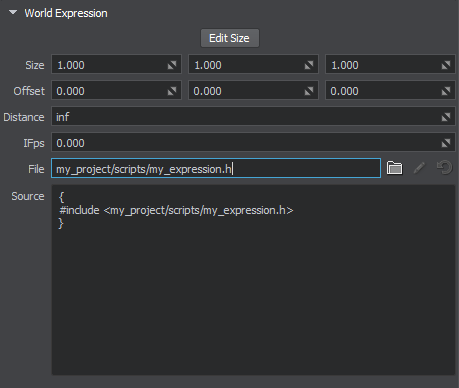Image resolution: width=459 pixels, height=388 pixels.
Task: Click the Edit Size button
Action: [x=230, y=38]
